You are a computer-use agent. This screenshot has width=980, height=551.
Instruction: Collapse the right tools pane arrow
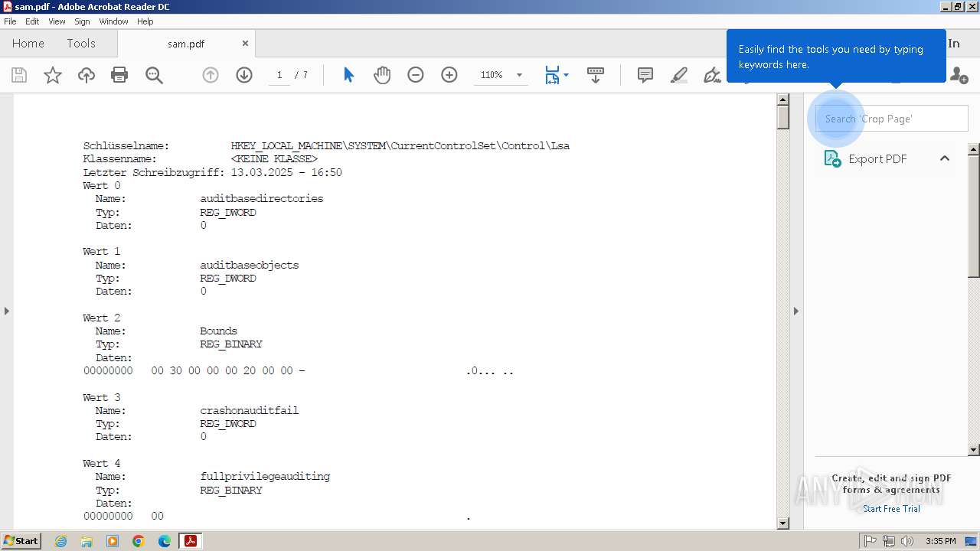pyautogui.click(x=795, y=311)
